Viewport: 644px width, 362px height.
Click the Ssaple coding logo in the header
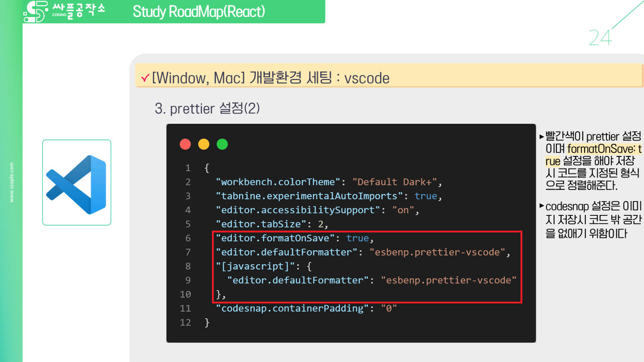[x=65, y=11]
